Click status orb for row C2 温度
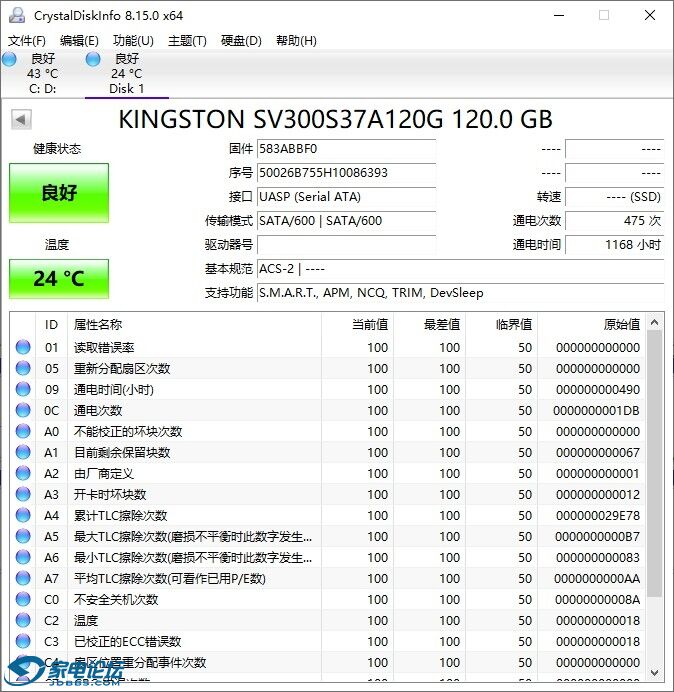This screenshot has height=692, width=674. click(23, 620)
